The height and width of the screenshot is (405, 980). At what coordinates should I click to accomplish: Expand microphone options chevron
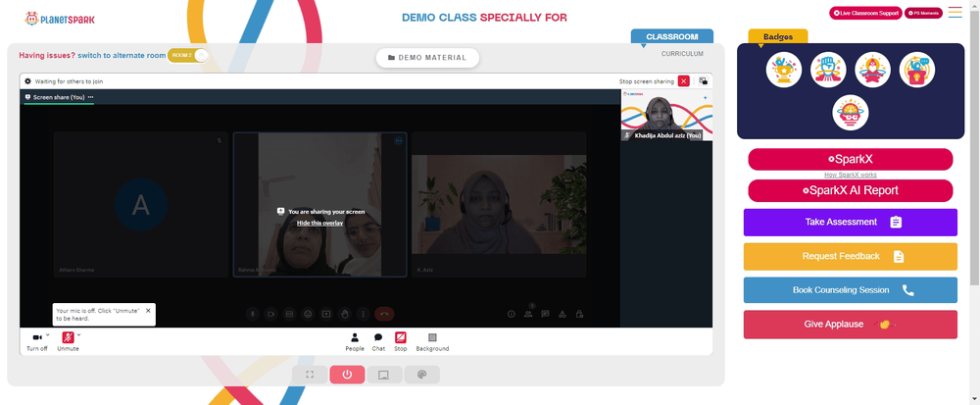[x=78, y=335]
